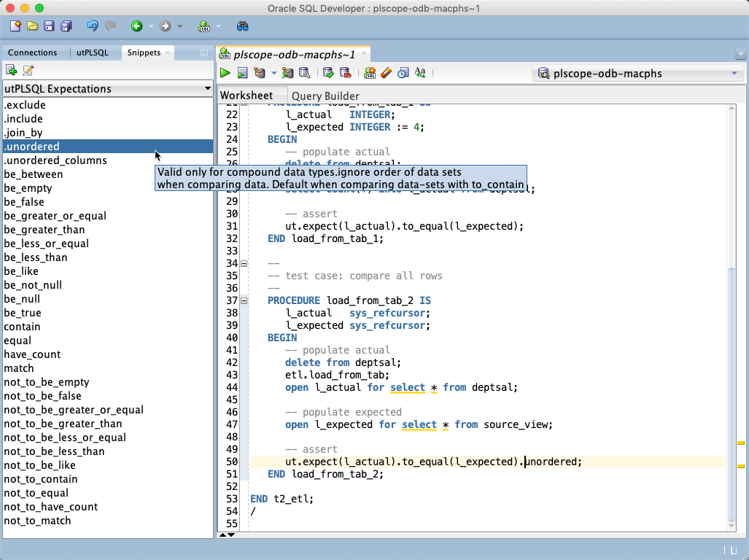749x560 pixels.
Task: Click the Save All toolbar icon
Action: [x=65, y=26]
